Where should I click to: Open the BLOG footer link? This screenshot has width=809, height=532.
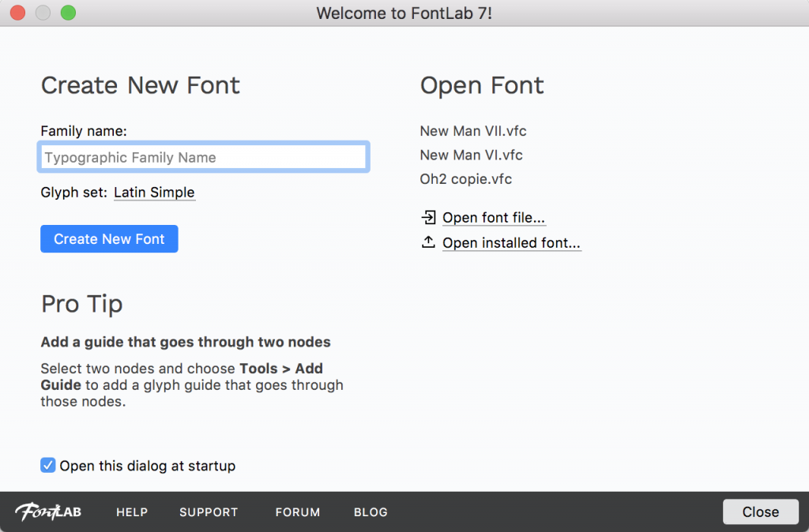click(371, 512)
